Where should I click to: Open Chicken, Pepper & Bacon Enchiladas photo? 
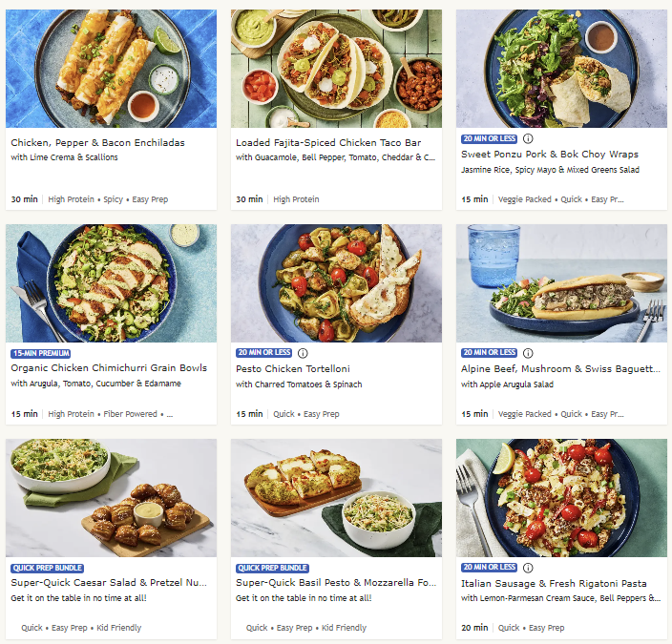(x=111, y=69)
